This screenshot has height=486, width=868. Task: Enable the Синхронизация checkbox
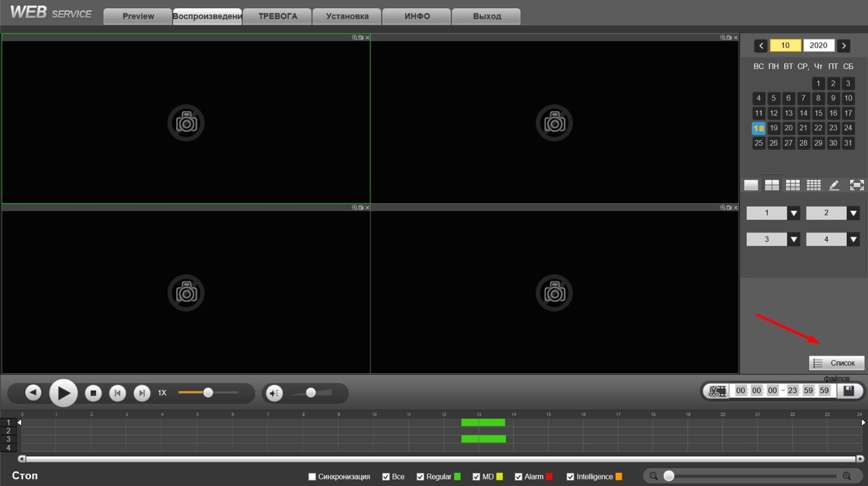pos(312,476)
